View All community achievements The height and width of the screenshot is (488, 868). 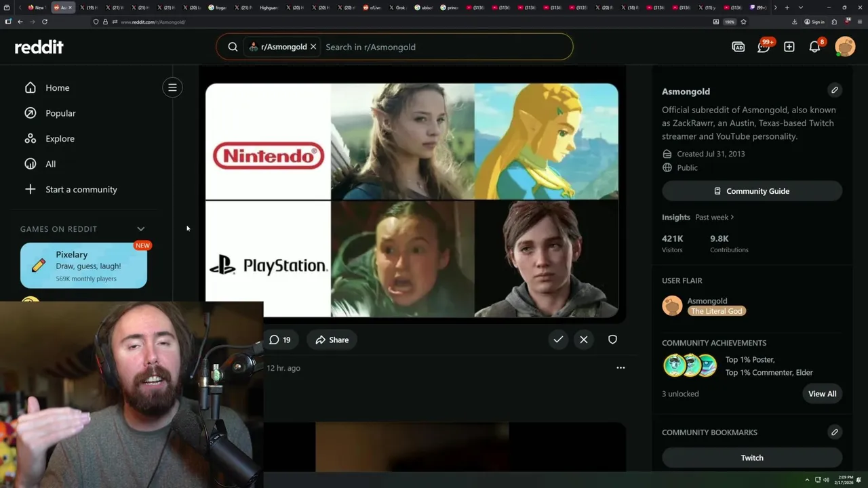[x=822, y=394]
